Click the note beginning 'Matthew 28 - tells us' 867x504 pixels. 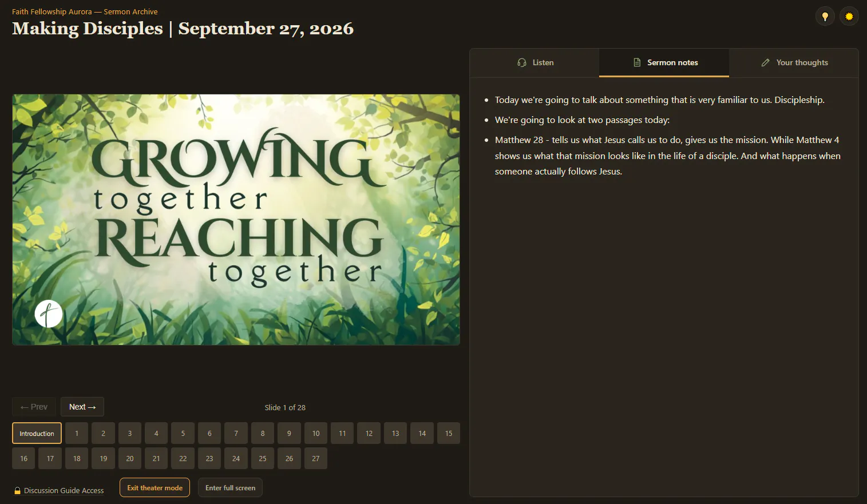tap(668, 156)
